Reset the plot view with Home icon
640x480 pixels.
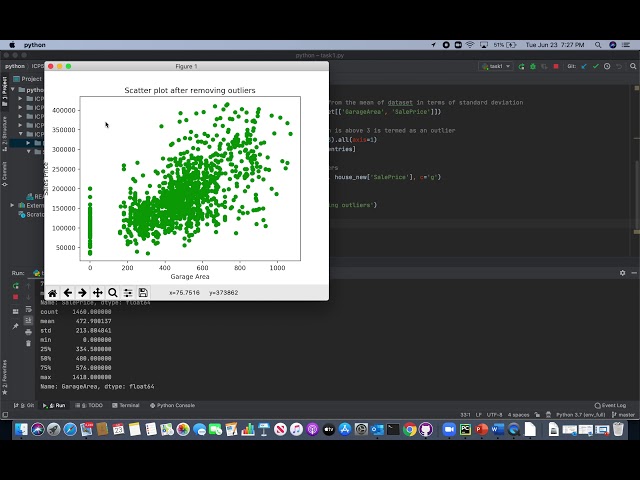click(x=52, y=293)
